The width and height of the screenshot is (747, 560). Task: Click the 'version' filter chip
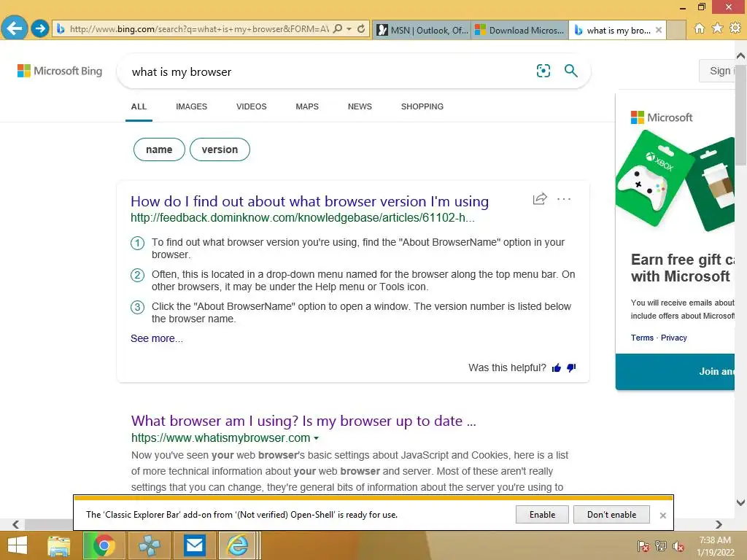coord(220,149)
